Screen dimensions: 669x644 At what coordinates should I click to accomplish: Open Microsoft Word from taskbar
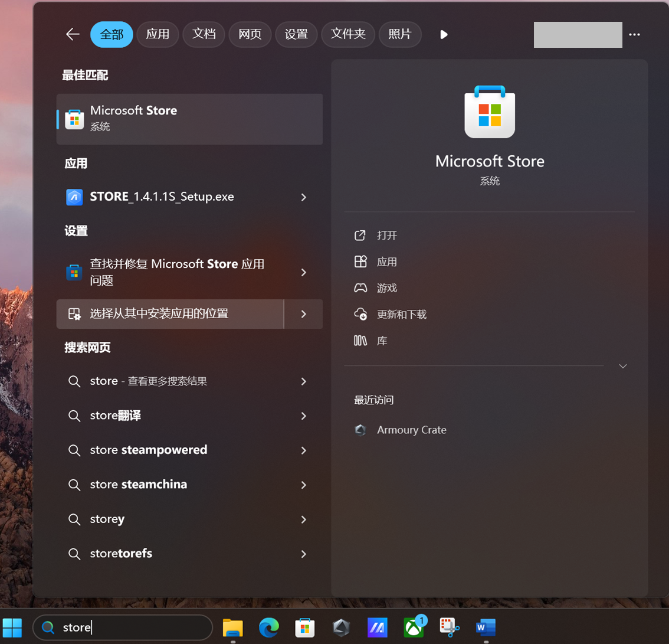tap(486, 627)
